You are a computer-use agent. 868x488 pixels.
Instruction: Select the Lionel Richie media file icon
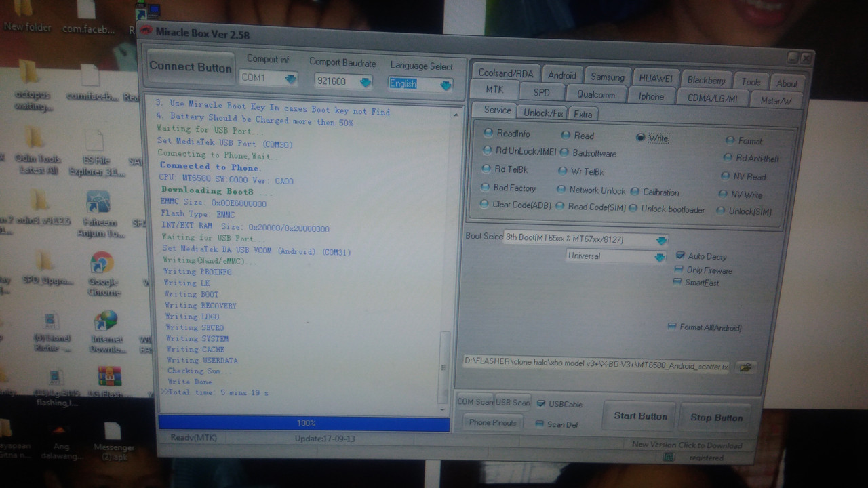pyautogui.click(x=52, y=333)
